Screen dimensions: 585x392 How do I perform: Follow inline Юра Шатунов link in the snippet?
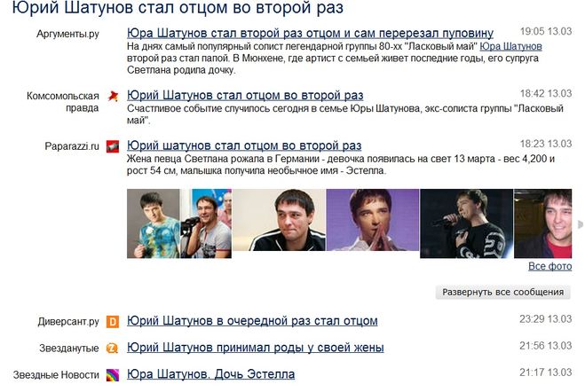click(510, 47)
